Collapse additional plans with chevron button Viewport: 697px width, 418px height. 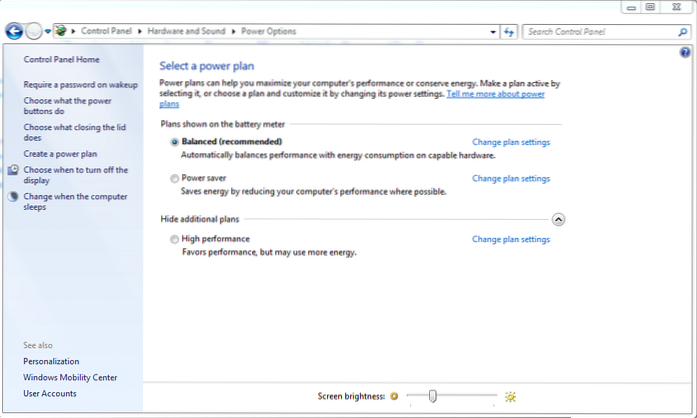click(558, 219)
